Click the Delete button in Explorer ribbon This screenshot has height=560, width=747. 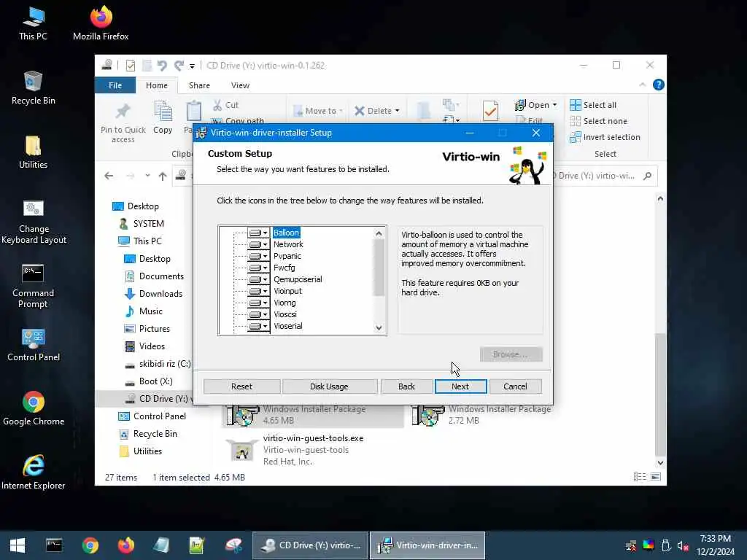[x=377, y=111]
